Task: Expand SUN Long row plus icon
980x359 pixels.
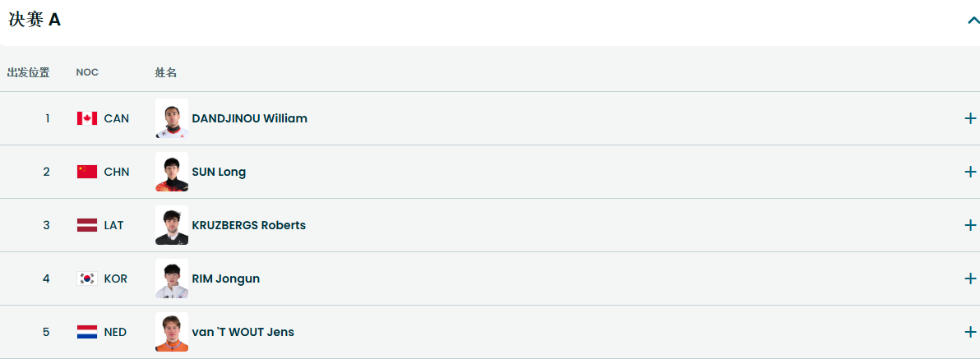Action: pyautogui.click(x=970, y=172)
